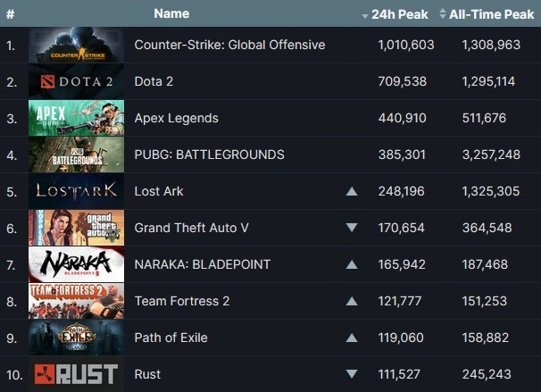Viewport: 541px width, 392px height.
Task: Open the Grand Theft Auto V thumbnail
Action: tap(76, 229)
